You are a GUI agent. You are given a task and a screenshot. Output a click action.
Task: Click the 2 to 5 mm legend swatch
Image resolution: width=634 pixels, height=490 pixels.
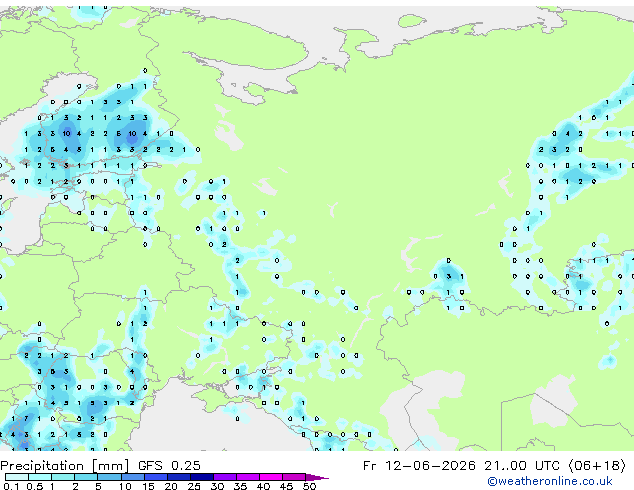(86, 477)
